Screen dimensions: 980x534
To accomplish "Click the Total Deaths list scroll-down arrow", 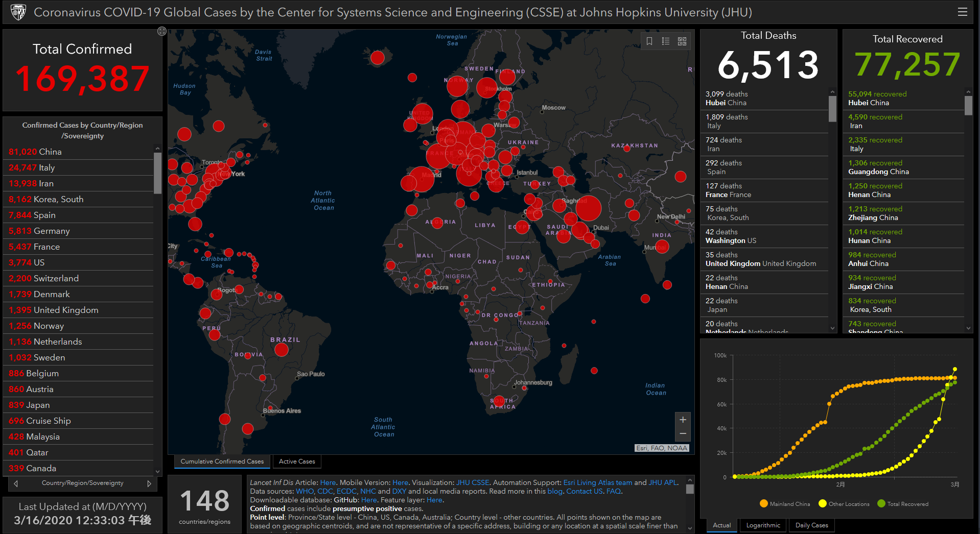I will click(832, 328).
